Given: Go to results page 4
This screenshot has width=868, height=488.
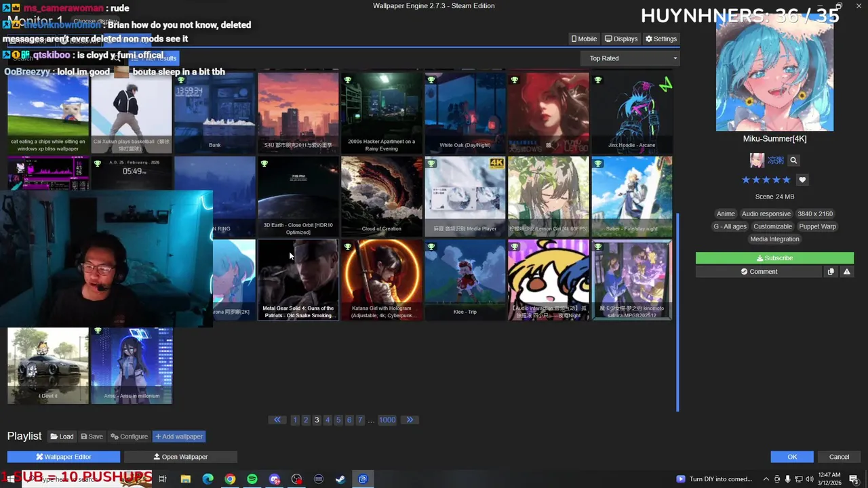Looking at the screenshot, I should point(328,420).
